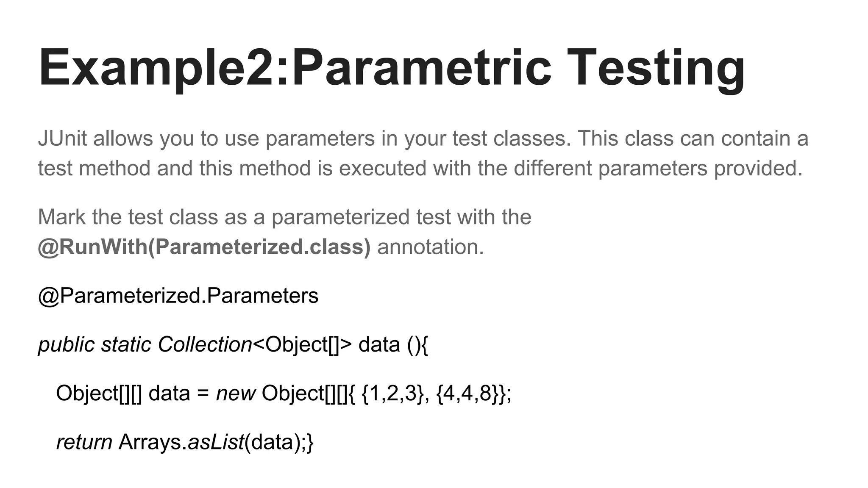
Task: Click the phrase "test method" in the description
Action: click(94, 168)
